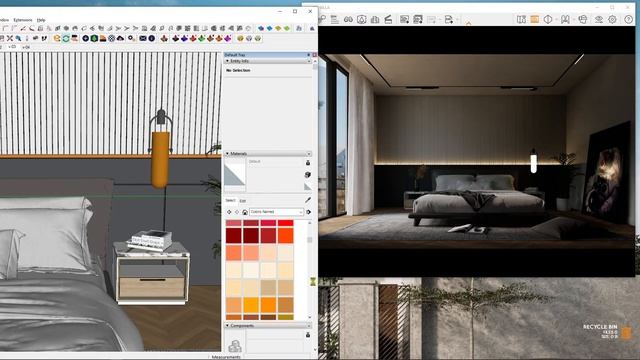Click the D5 sync refresh icon in SketchUp toolbar
Viewport: 640px width, 360px height.
pyautogui.click(x=65, y=38)
